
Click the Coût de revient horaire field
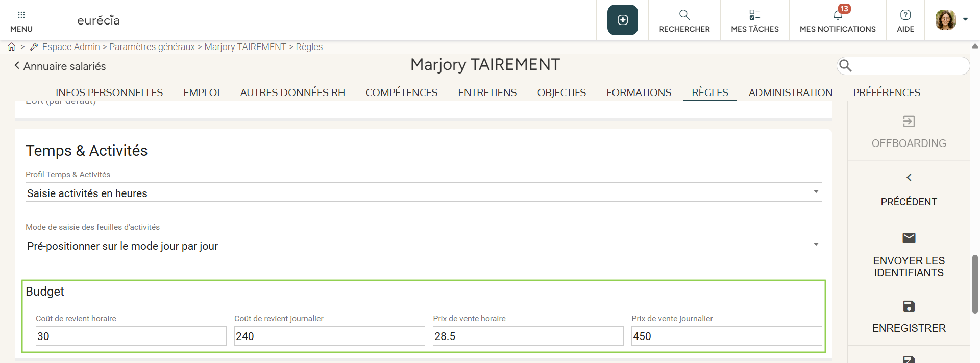click(131, 336)
